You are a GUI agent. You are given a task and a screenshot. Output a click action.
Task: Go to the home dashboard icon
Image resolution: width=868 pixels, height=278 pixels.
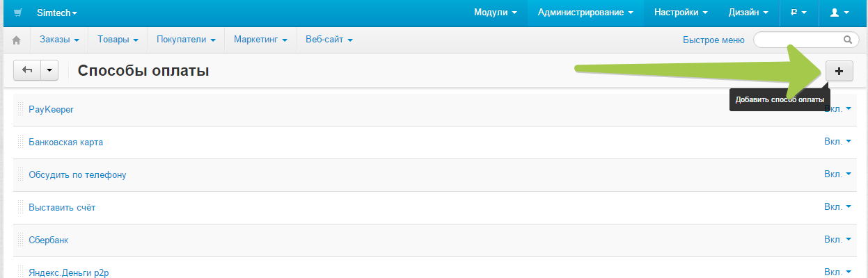[x=17, y=40]
